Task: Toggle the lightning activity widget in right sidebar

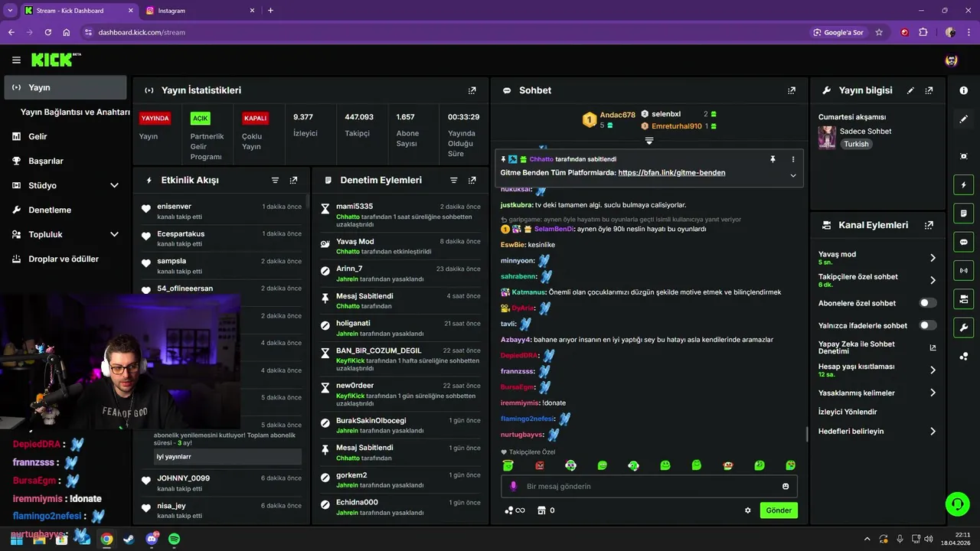Action: pos(964,185)
